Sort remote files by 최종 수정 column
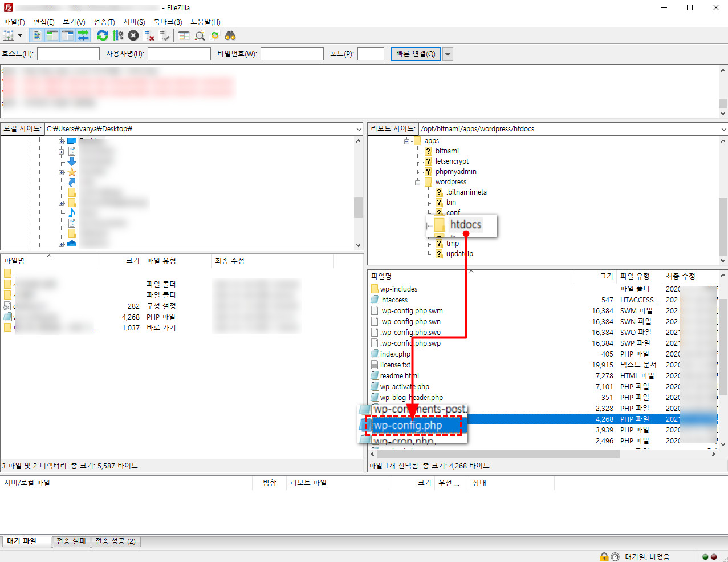728x562 pixels. 689,276
